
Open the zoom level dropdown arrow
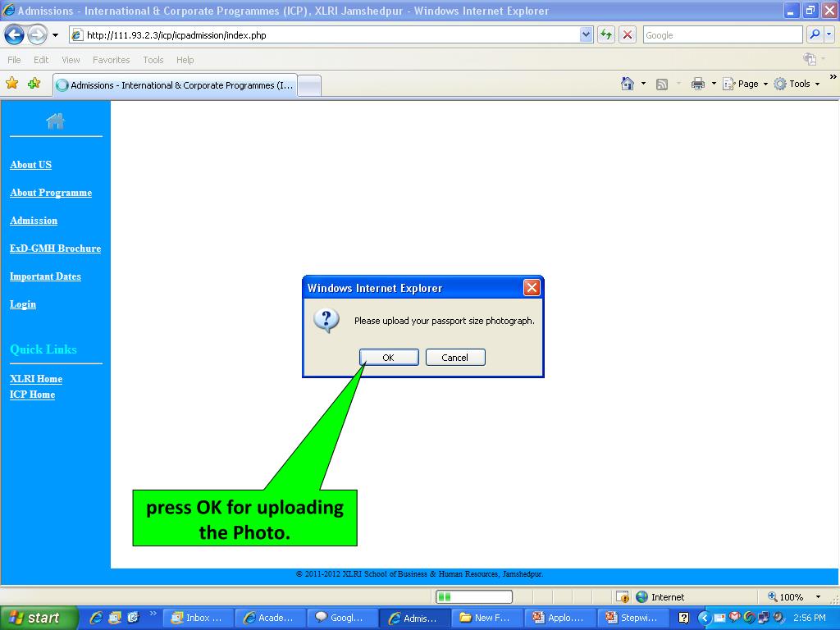818,597
